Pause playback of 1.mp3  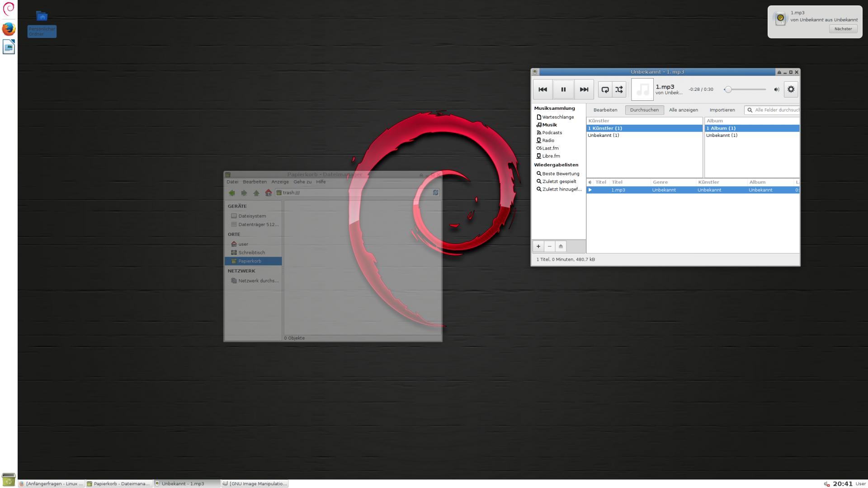pyautogui.click(x=563, y=89)
